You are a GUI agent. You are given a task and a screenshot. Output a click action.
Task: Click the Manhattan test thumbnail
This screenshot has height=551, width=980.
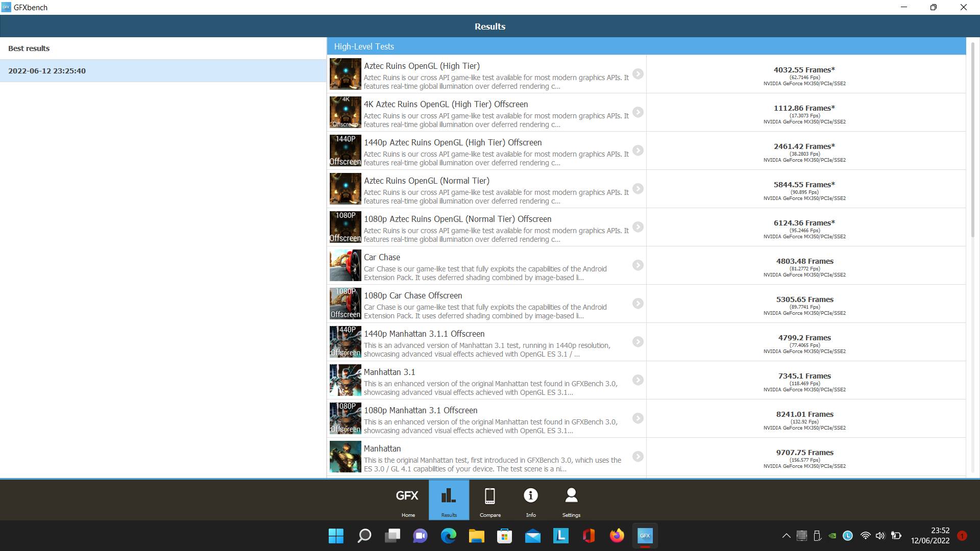(x=346, y=457)
